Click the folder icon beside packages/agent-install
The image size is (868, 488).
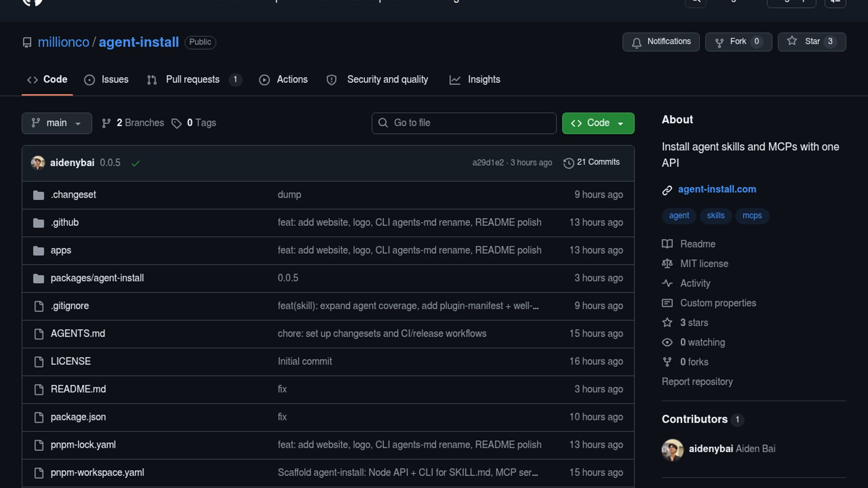[x=39, y=278]
